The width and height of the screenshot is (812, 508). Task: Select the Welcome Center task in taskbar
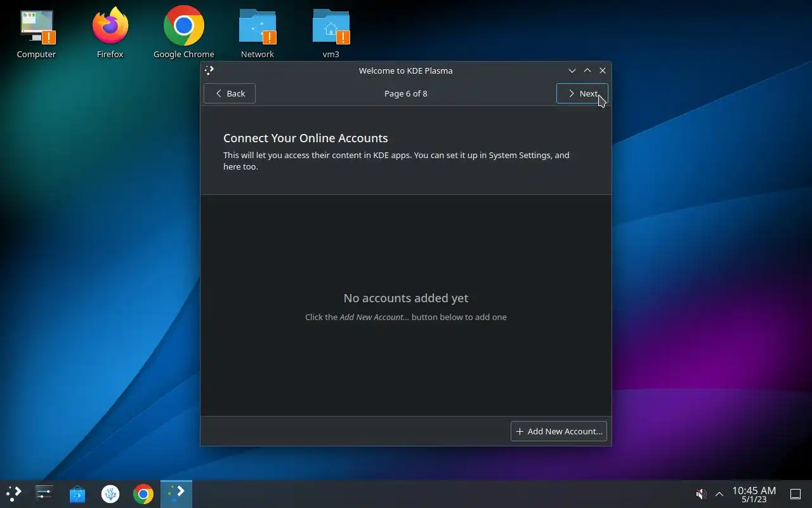tap(176, 493)
